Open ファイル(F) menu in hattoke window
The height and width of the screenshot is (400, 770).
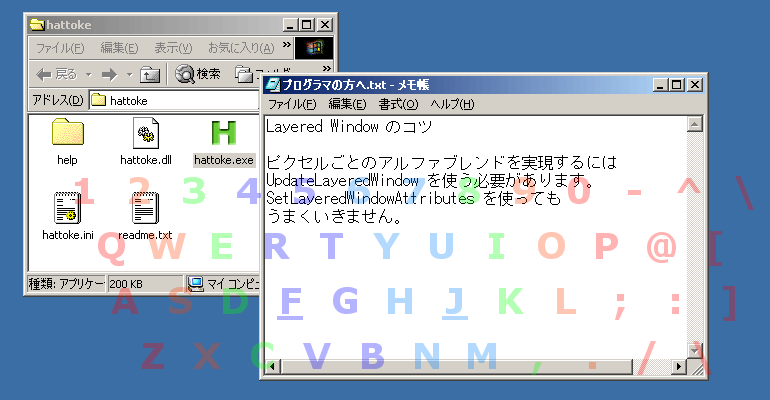coord(60,48)
